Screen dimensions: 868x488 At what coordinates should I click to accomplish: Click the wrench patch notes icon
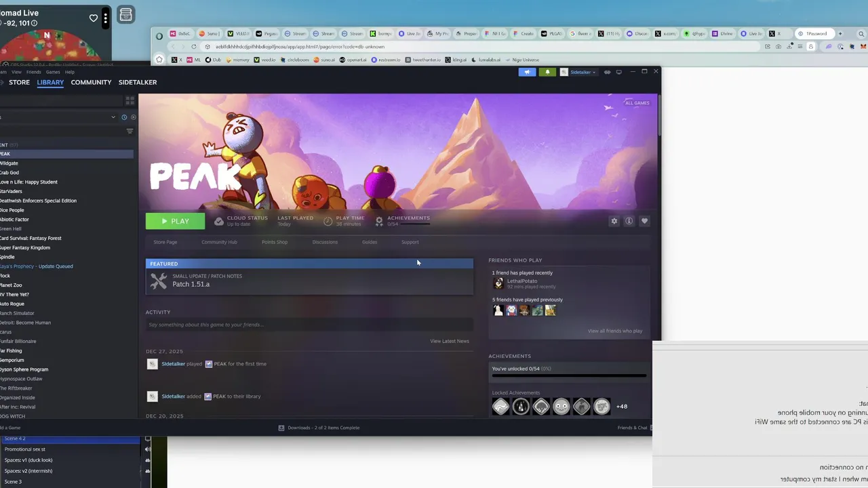click(x=159, y=281)
